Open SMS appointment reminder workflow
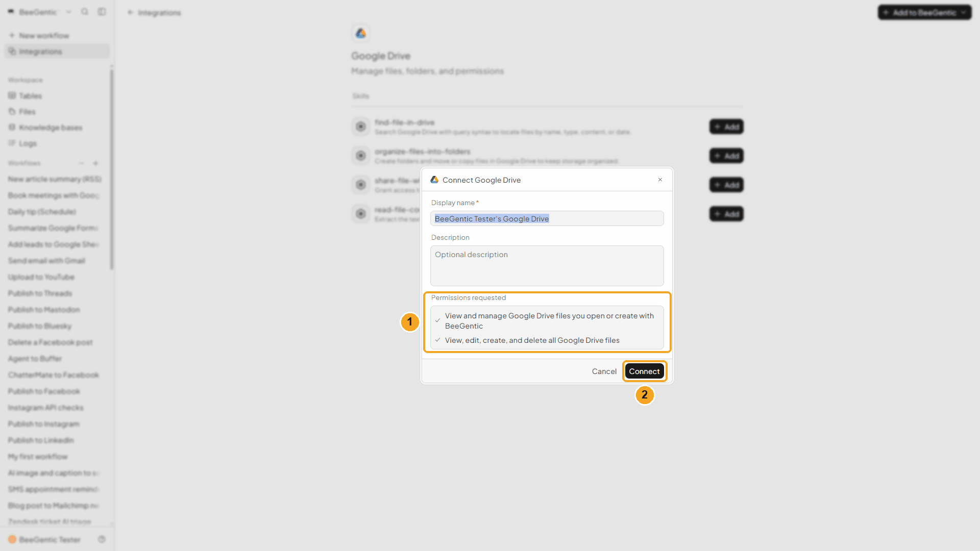 click(53, 489)
